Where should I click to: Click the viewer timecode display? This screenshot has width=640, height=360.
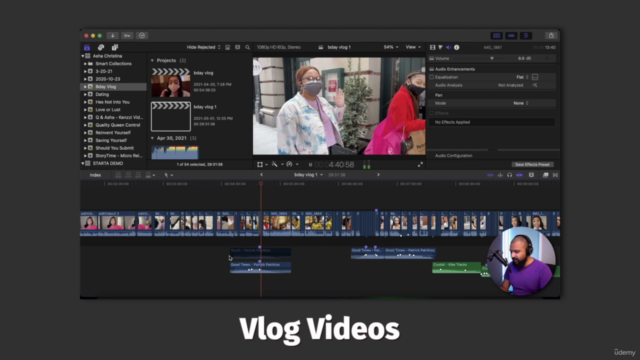click(334, 165)
